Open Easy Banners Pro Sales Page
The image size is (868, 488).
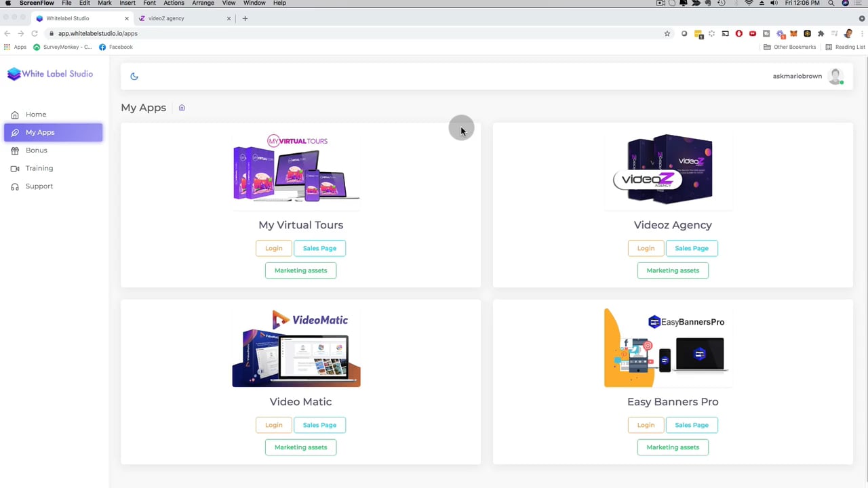(x=692, y=425)
